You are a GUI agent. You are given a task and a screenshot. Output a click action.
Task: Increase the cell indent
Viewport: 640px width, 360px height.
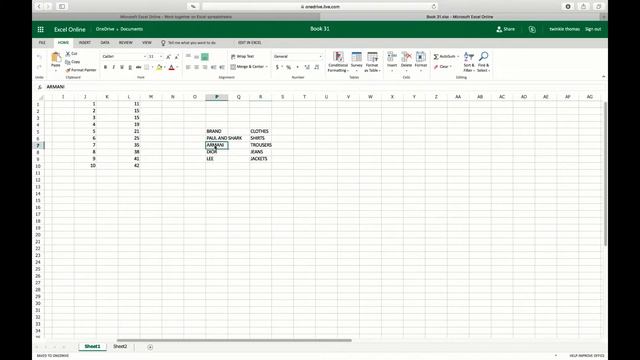[222, 67]
